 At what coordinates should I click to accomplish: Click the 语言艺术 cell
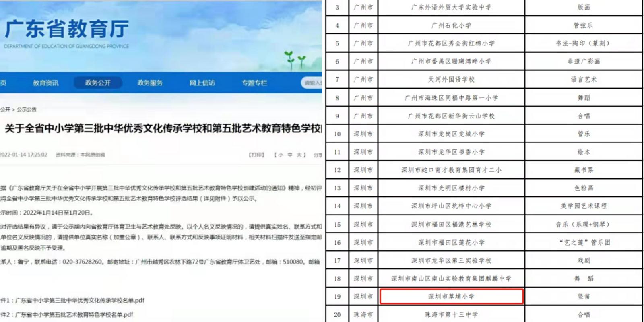click(x=584, y=80)
